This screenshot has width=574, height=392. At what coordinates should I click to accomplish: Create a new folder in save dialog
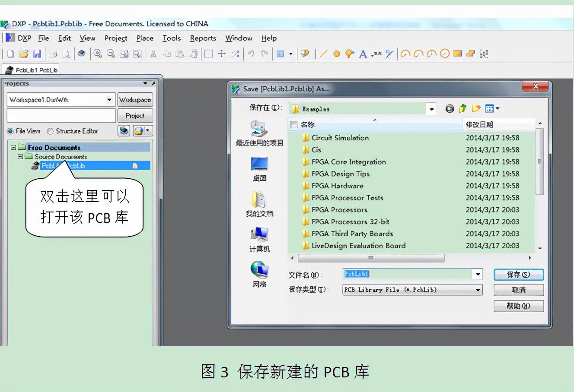(x=476, y=108)
